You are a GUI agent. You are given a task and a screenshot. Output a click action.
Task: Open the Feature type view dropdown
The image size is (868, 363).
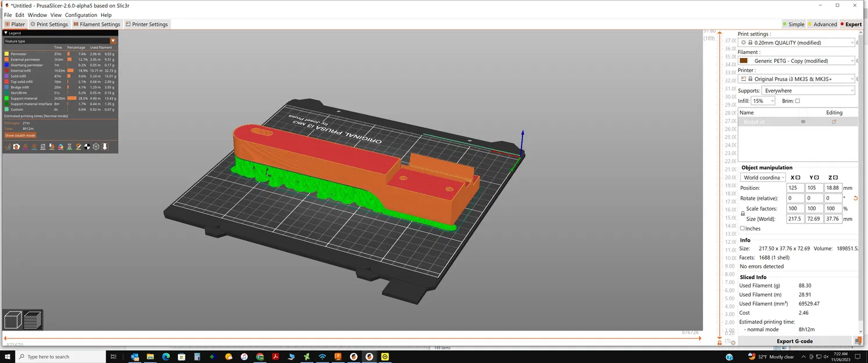point(60,41)
